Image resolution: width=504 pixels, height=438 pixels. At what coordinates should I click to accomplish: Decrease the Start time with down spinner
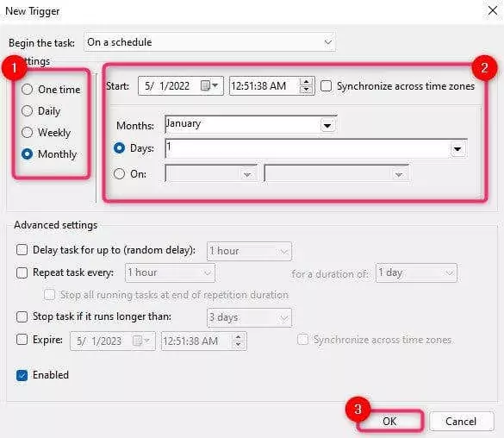(x=306, y=90)
